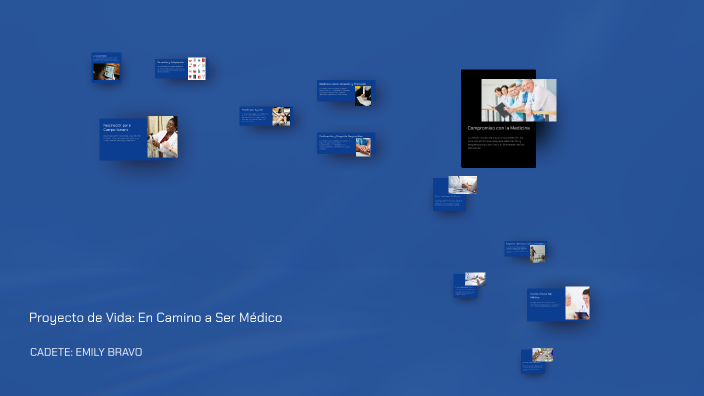Click the text 'CADETE: EMILY BRAVO'
704x396 pixels.
[86, 352]
